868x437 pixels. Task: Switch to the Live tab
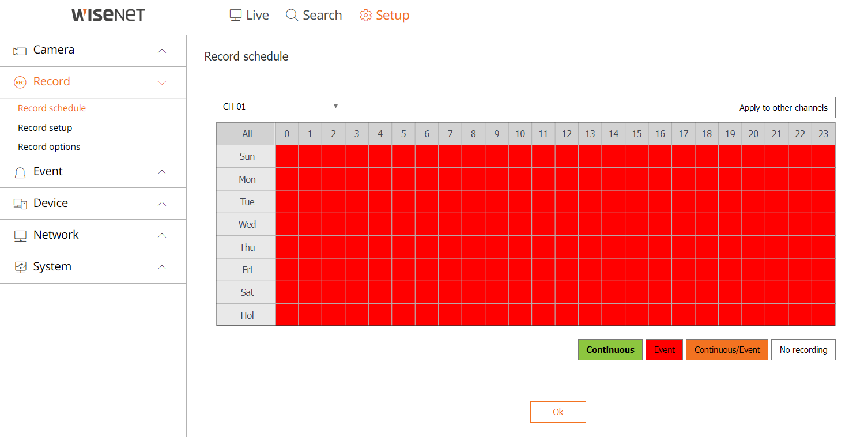coord(249,16)
